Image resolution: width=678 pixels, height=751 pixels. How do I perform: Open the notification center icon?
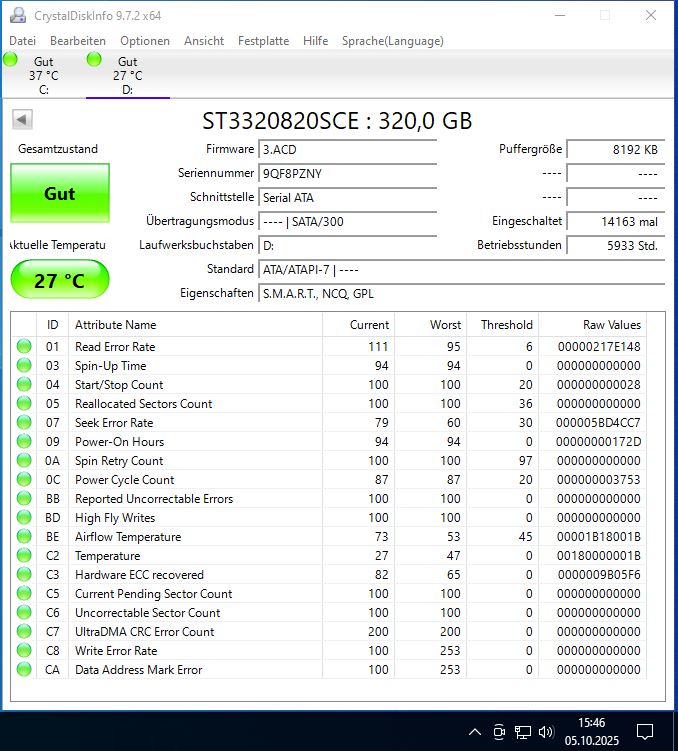click(645, 732)
